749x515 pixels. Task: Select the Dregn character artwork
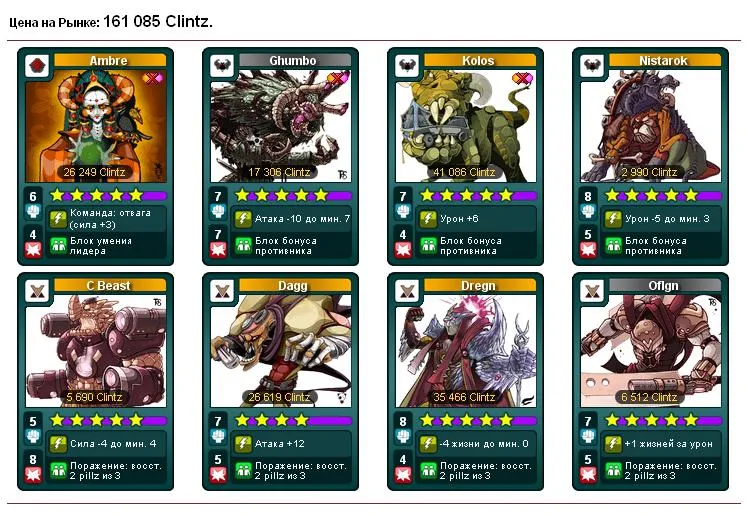(x=466, y=351)
